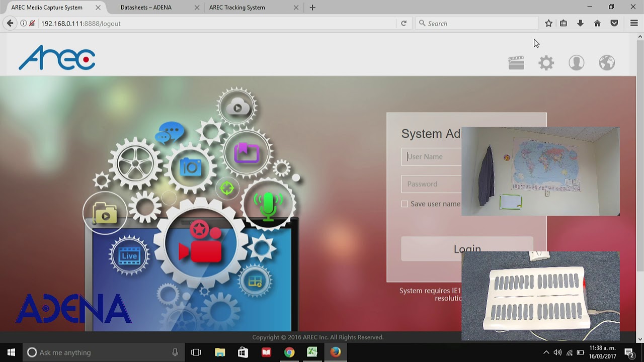644x362 pixels.
Task: Open File Explorer from the taskbar
Action: [x=220, y=352]
